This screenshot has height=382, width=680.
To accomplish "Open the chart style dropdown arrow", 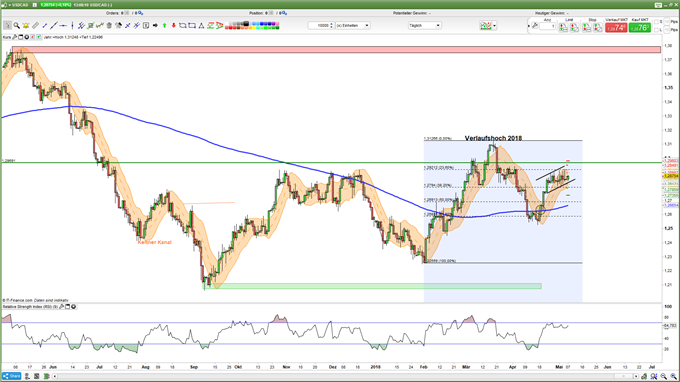I will click(x=494, y=26).
